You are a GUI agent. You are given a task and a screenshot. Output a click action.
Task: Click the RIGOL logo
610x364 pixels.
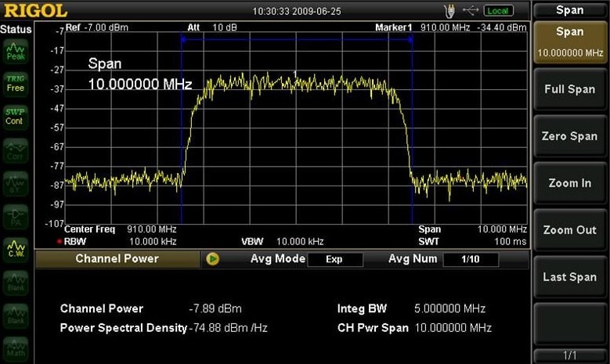tap(35, 11)
